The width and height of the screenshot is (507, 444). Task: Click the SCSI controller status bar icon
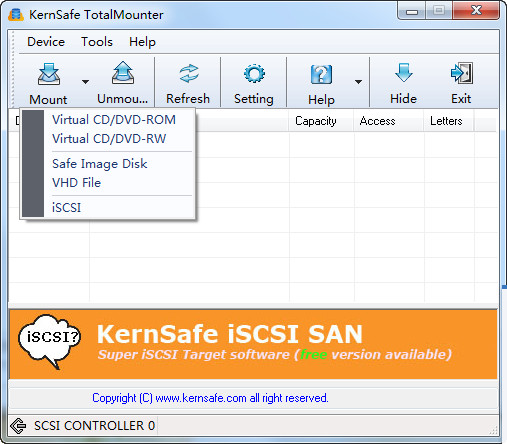tap(18, 426)
